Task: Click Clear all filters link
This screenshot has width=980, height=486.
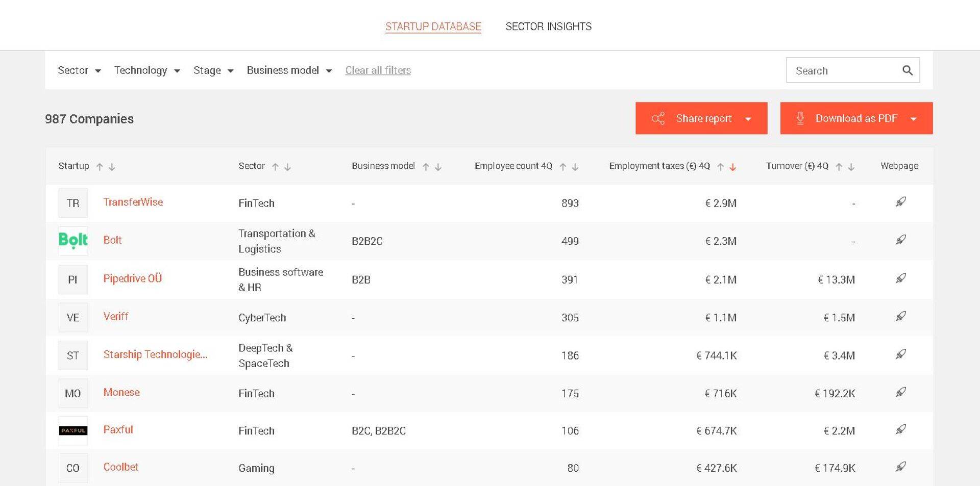Action: point(378,70)
